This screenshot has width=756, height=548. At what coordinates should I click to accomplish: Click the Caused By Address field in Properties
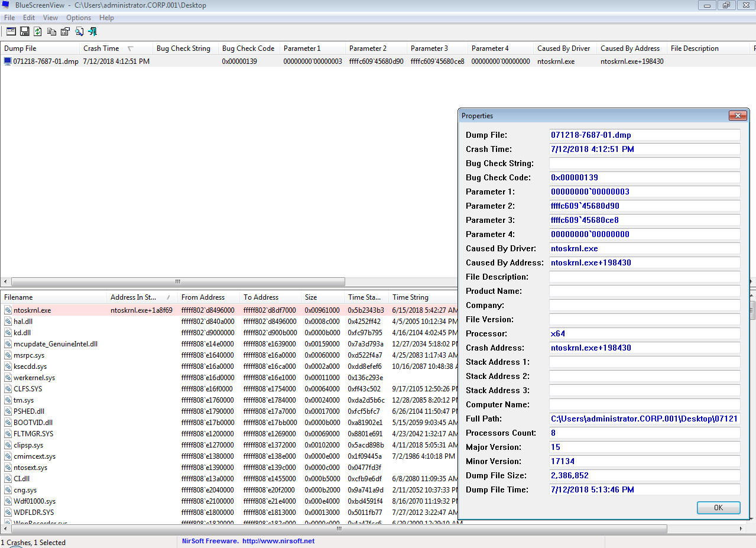point(645,262)
